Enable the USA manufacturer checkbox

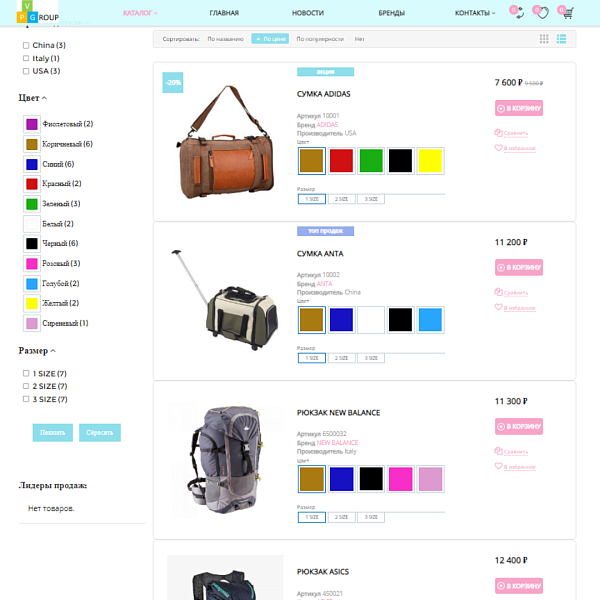coord(26,71)
